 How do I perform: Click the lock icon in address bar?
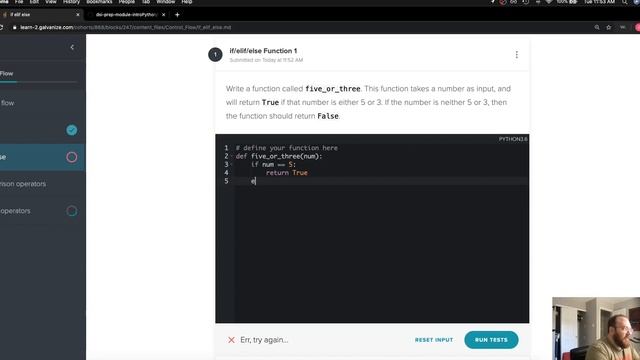(x=15, y=27)
